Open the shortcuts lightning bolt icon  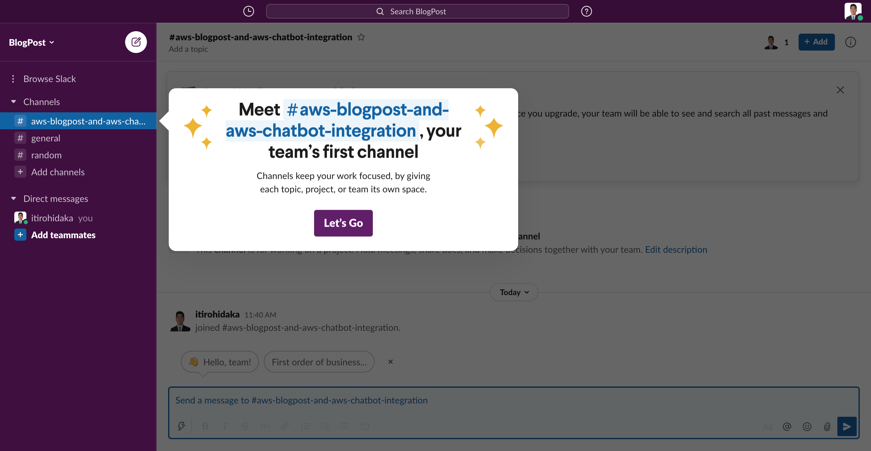tap(181, 427)
